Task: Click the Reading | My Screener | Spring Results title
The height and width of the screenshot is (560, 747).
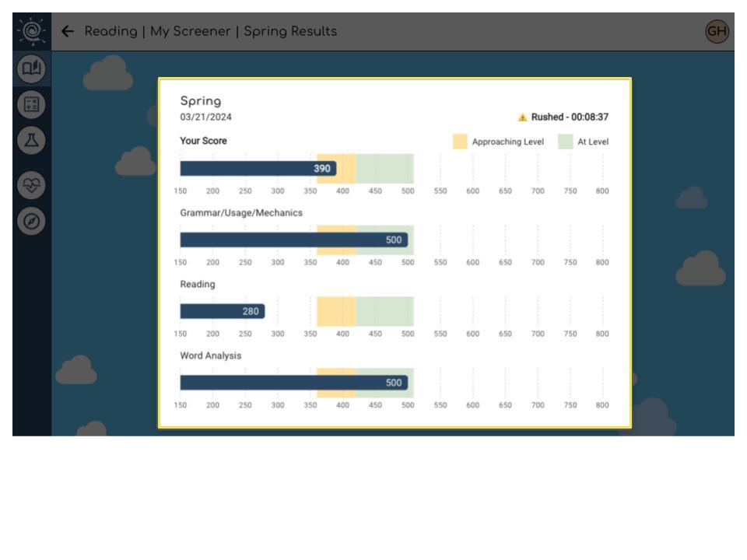Action: pyautogui.click(x=211, y=31)
